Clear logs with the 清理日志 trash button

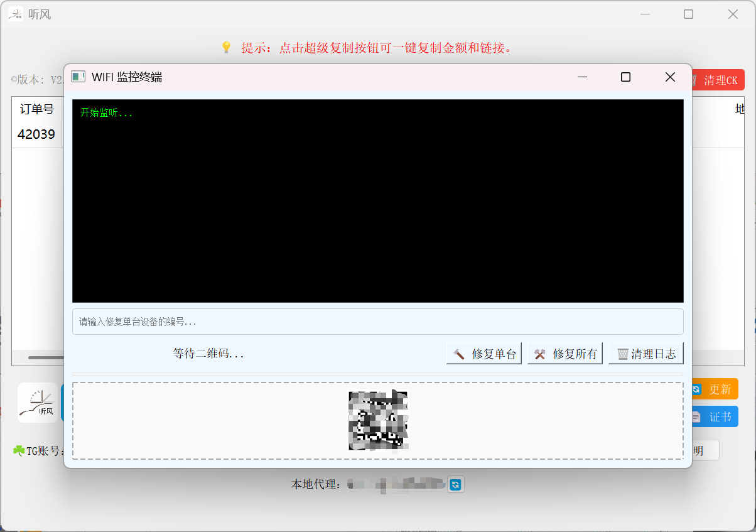[646, 354]
